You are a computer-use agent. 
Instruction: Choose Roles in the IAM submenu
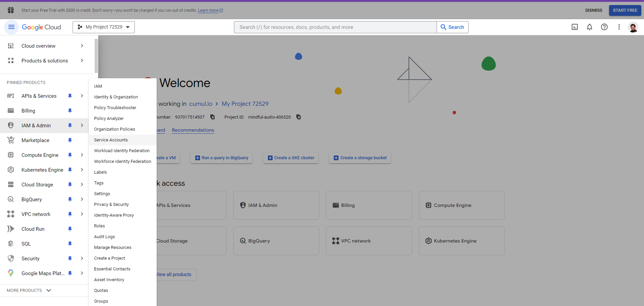coord(99,226)
